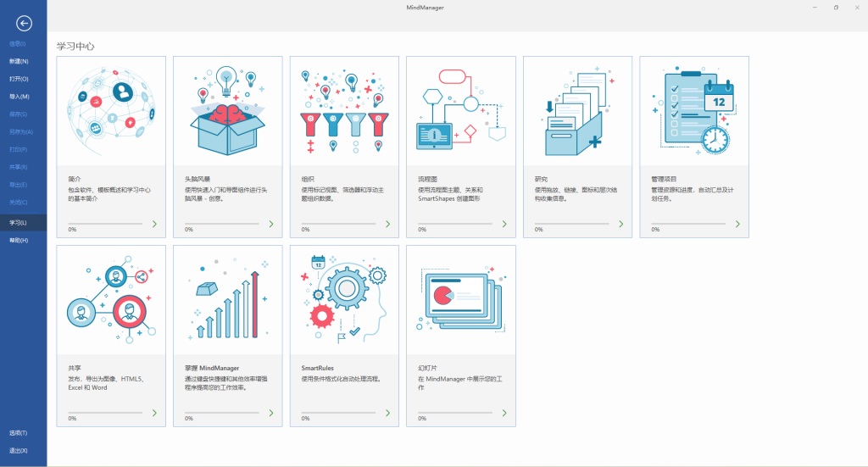Click the 研究 file box illustration
This screenshot has width=868, height=467.
pos(577,111)
